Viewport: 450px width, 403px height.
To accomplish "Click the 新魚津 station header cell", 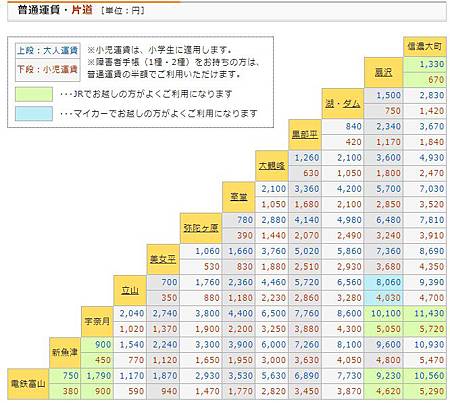I will tap(65, 352).
